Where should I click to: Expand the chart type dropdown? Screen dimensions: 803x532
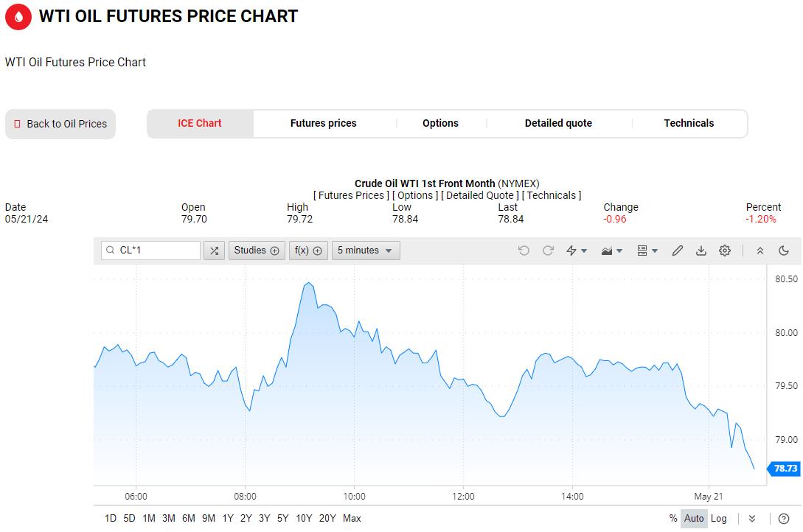click(612, 251)
